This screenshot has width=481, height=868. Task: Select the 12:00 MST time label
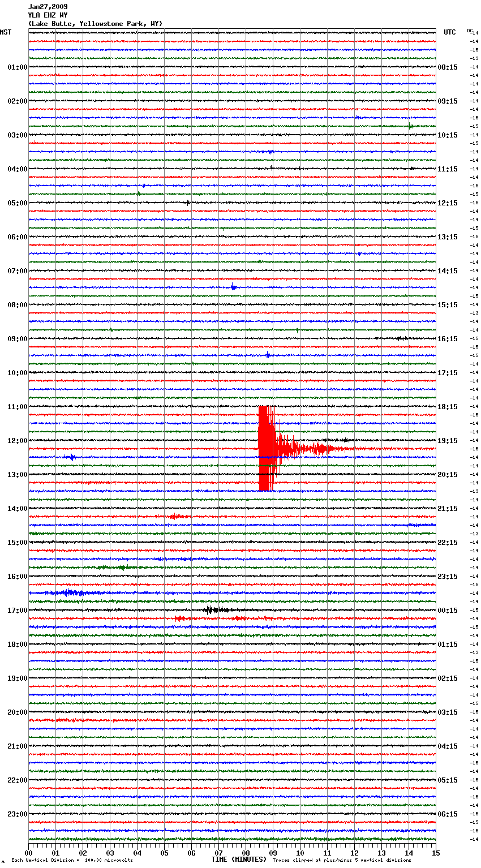pos(18,441)
